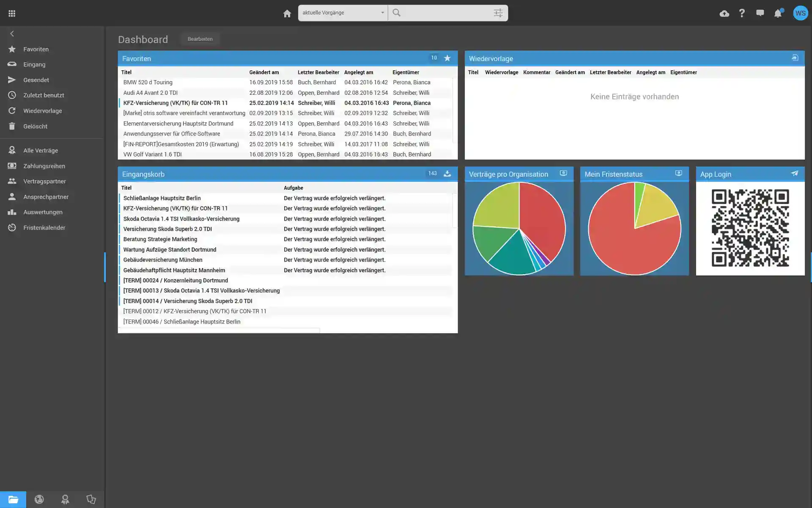The width and height of the screenshot is (812, 508).
Task: Click the download icon in Eingangskorb header
Action: click(x=447, y=174)
